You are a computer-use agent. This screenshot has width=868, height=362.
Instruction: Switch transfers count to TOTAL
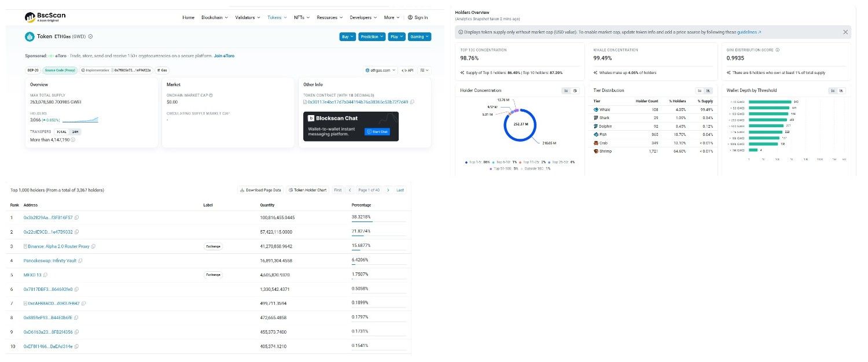[x=61, y=132]
